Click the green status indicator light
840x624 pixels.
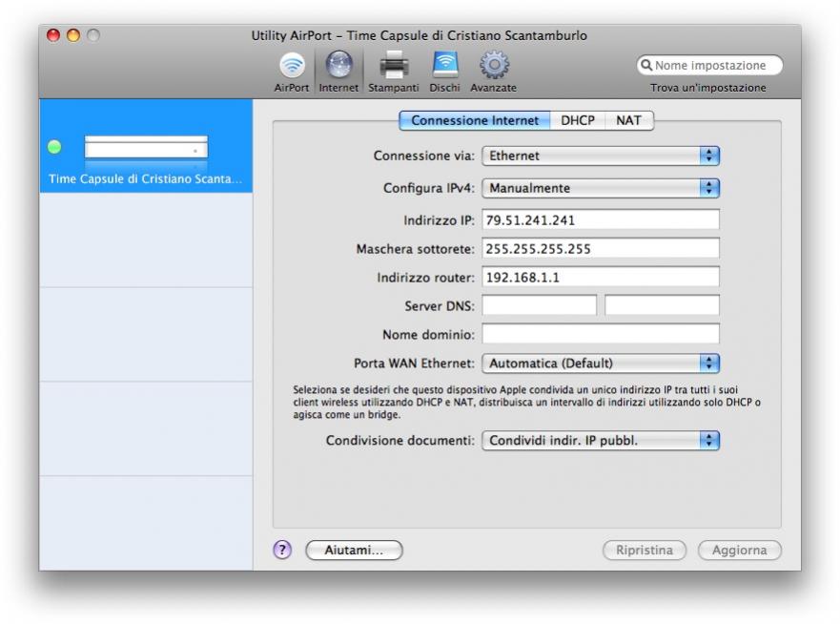pos(54,146)
